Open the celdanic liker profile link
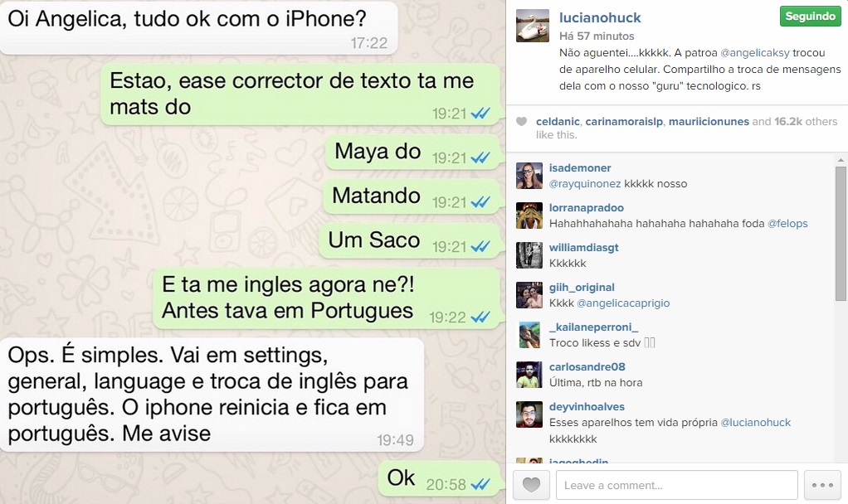The width and height of the screenshot is (848, 504). pos(558,122)
